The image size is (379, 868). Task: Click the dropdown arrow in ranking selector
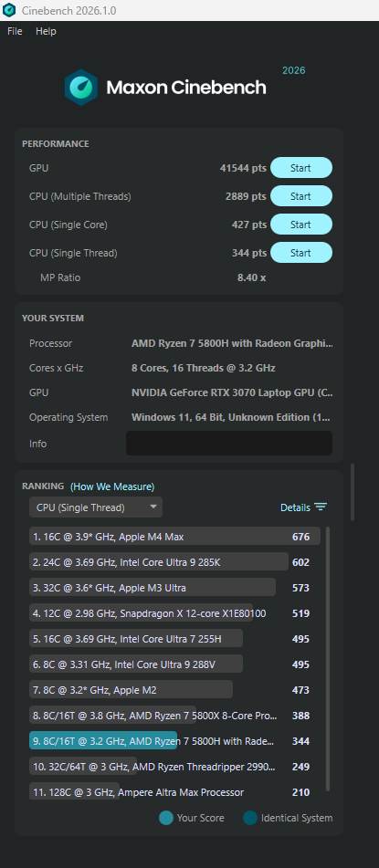[153, 507]
